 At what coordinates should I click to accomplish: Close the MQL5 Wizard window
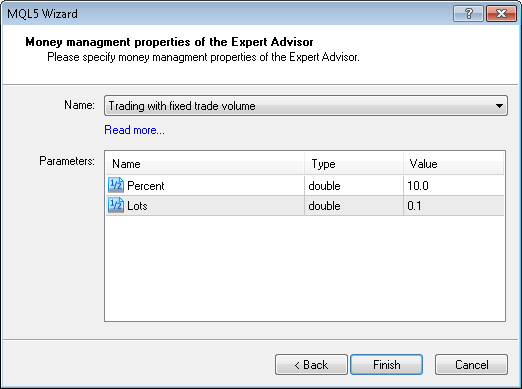point(501,14)
